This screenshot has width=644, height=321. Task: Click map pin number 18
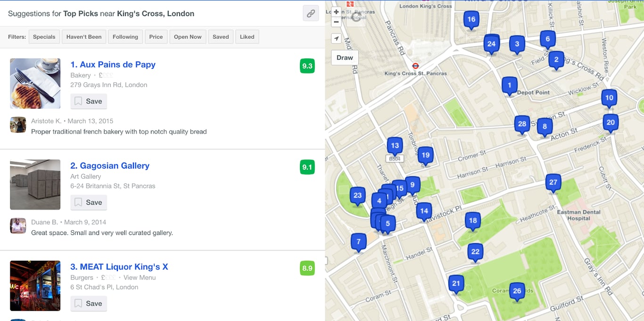(x=473, y=221)
